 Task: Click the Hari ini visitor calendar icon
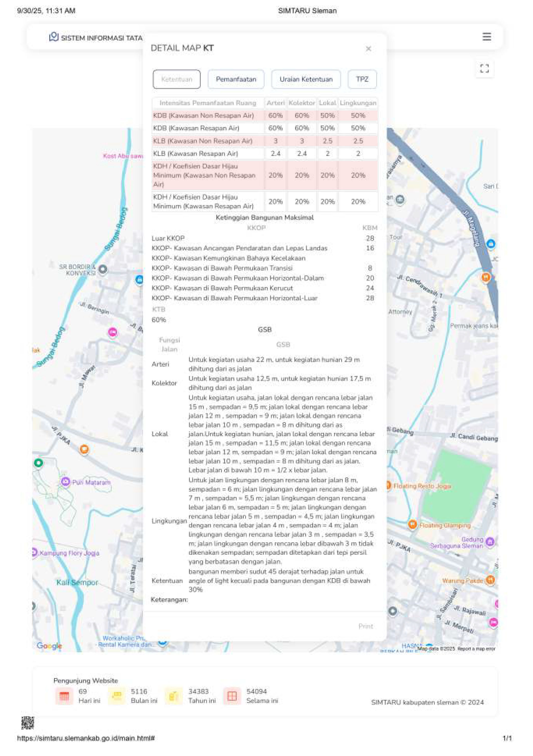[x=64, y=696]
